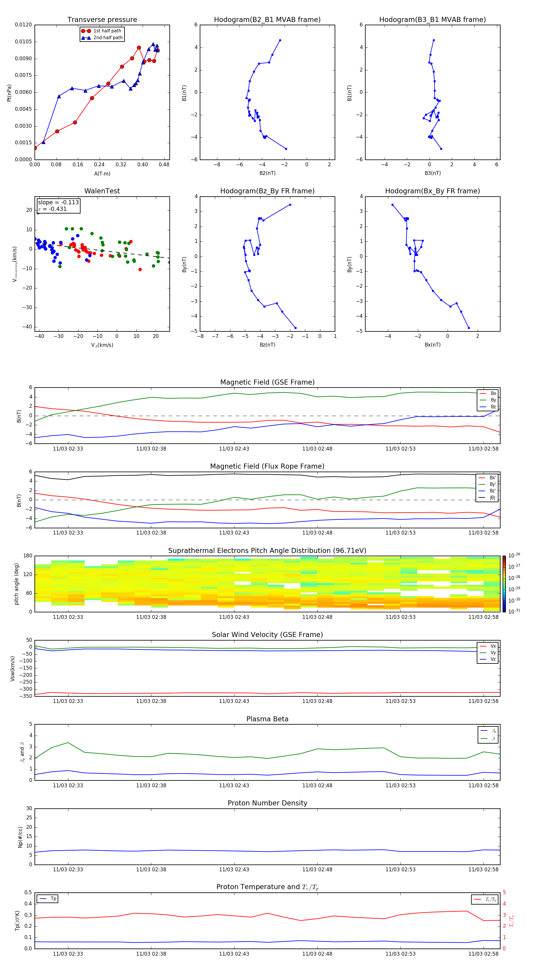Viewport: 535px width, 980px height.
Task: Click the pitch angle colorbar
Action: pyautogui.click(x=504, y=584)
